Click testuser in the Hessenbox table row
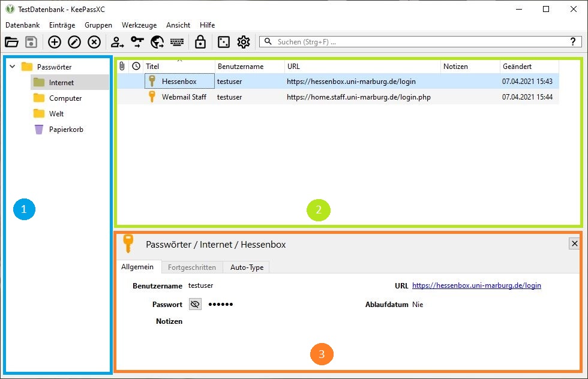Image resolution: width=588 pixels, height=379 pixels. pos(229,82)
